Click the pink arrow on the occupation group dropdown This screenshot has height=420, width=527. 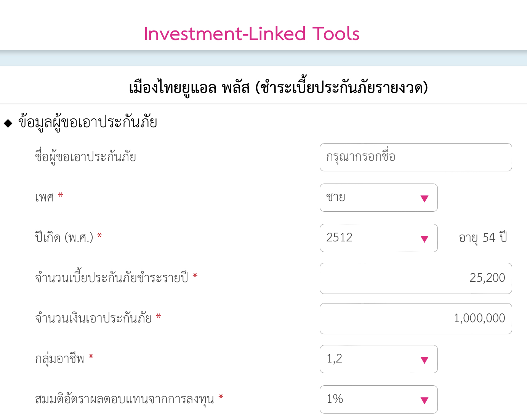point(424,359)
